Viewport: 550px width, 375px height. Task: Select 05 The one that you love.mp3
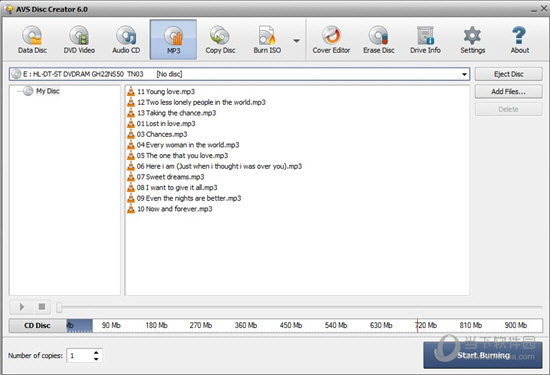[x=182, y=155]
